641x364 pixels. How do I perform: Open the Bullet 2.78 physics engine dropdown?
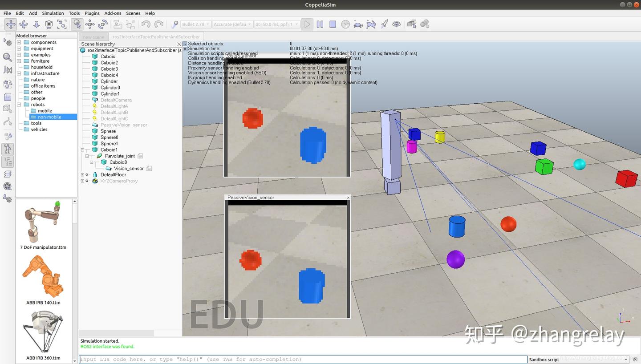tap(195, 24)
